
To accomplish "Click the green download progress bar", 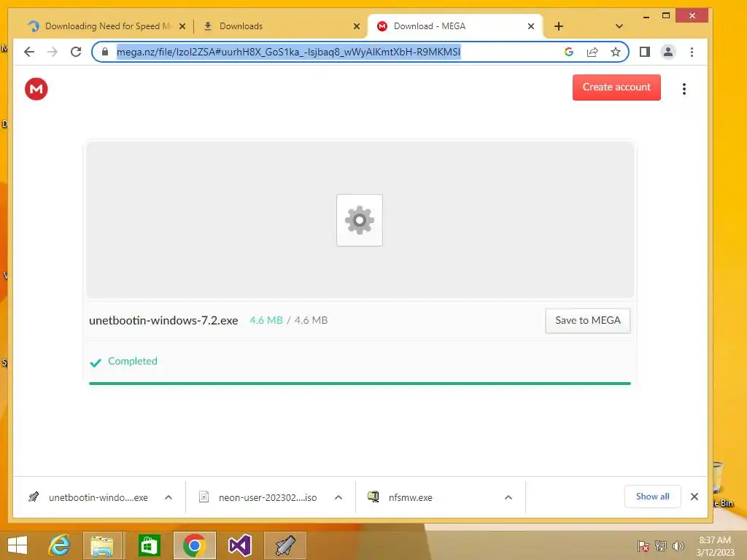I will pos(360,384).
